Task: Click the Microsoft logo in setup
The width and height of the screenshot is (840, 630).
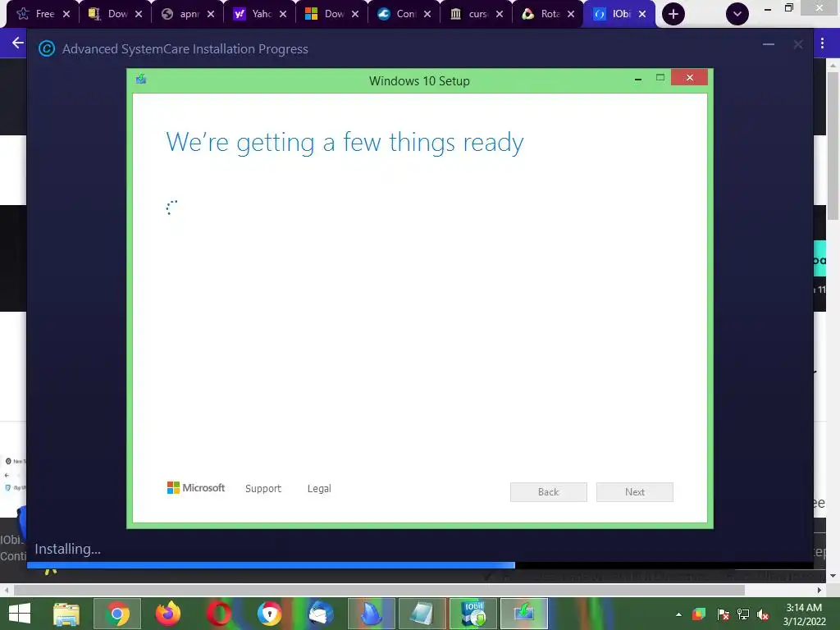Action: click(x=196, y=487)
